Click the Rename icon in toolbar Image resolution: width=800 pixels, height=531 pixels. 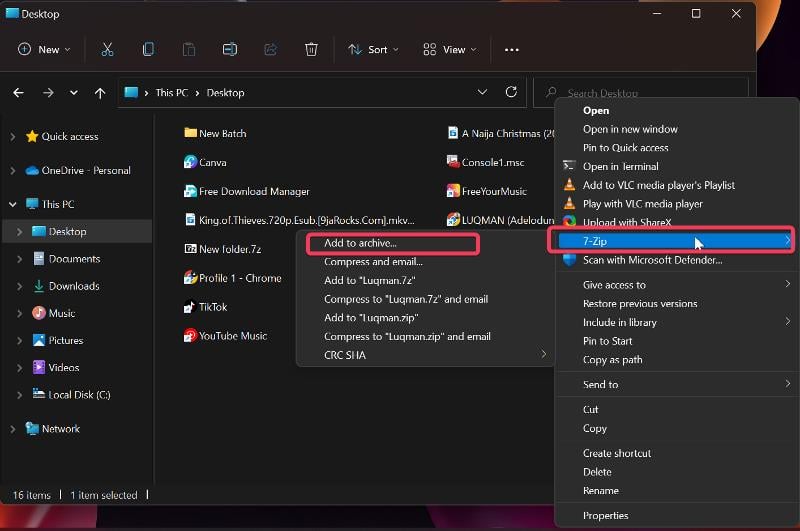pyautogui.click(x=230, y=49)
